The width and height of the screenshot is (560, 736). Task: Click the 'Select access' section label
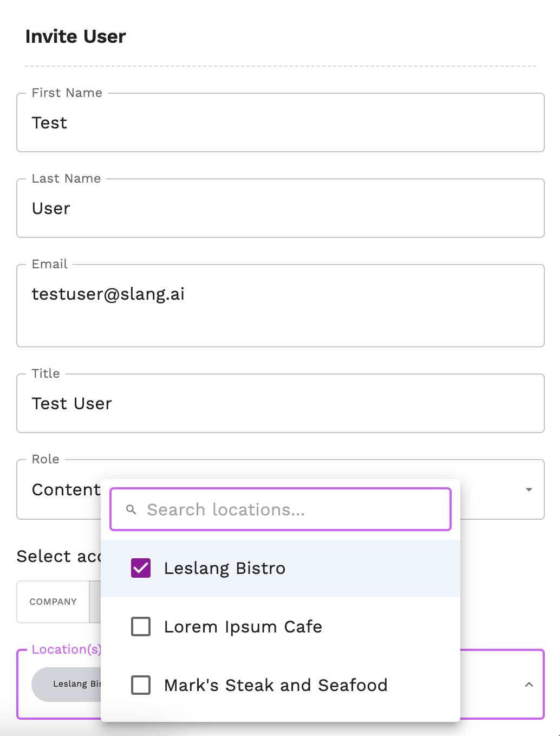(58, 556)
